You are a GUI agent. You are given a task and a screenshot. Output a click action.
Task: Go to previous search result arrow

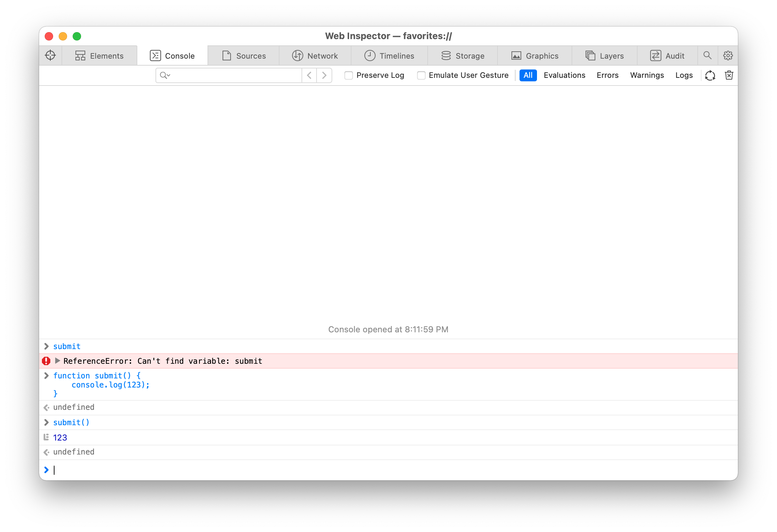point(309,75)
